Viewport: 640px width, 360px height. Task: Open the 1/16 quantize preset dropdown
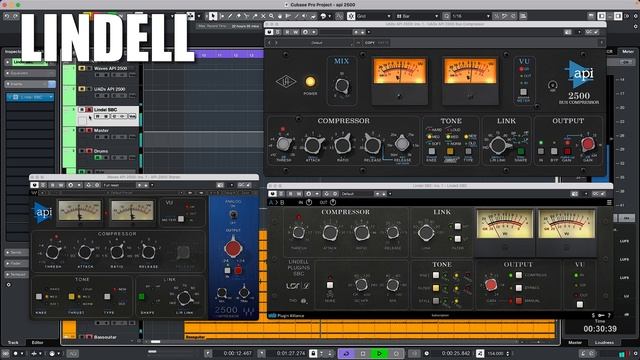[471, 16]
